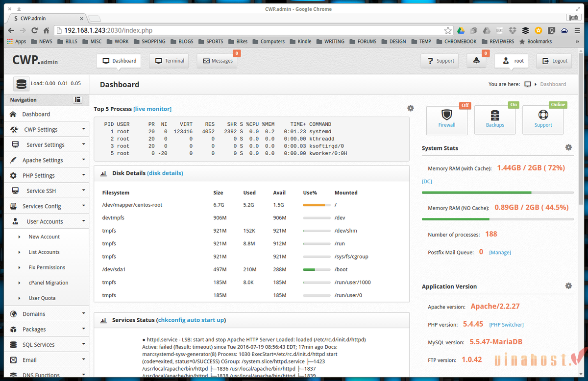588x381 pixels.
Task: Open the Messages button
Action: pos(217,61)
